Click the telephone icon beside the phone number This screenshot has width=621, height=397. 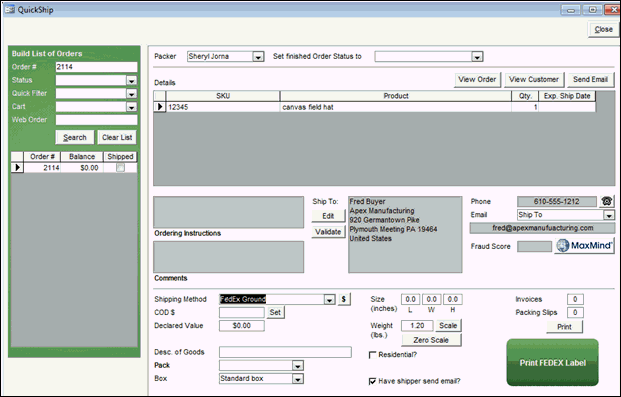606,201
